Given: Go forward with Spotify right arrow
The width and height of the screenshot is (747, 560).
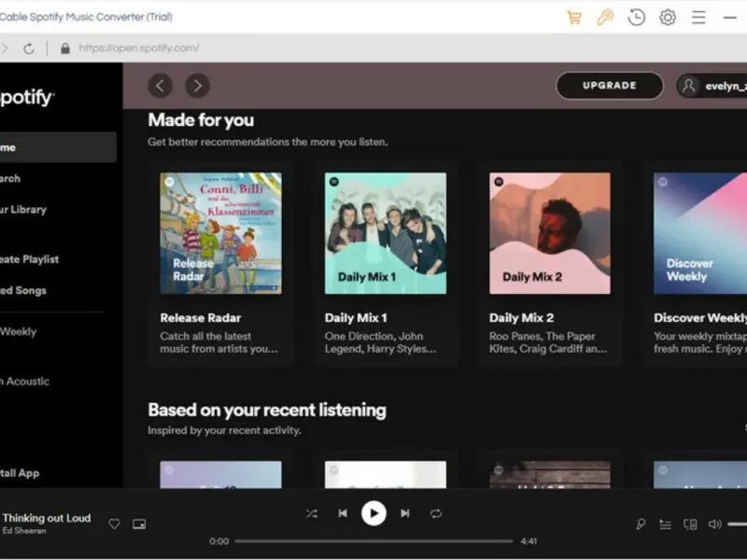Looking at the screenshot, I should 197,86.
